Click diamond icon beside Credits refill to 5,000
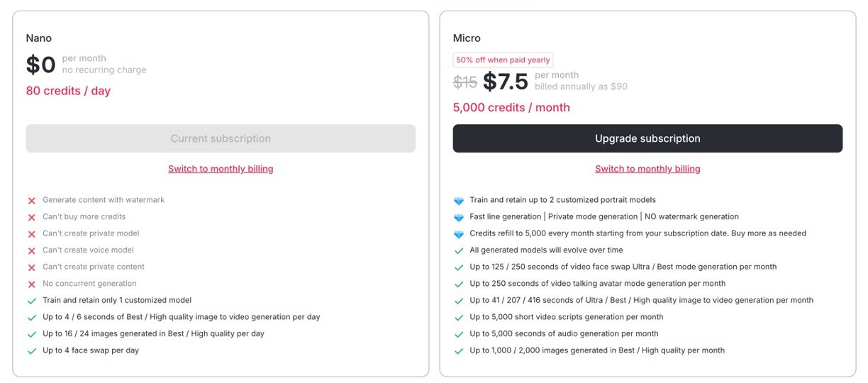 tap(459, 234)
